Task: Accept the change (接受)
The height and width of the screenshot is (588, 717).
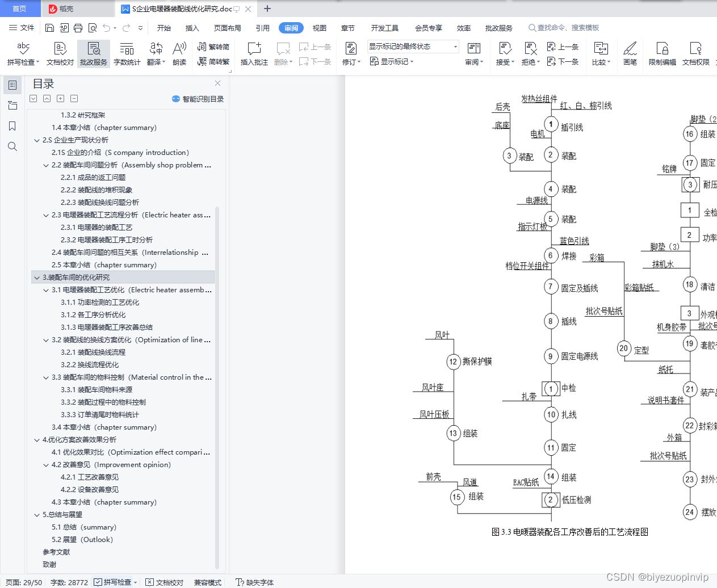Action: click(505, 54)
